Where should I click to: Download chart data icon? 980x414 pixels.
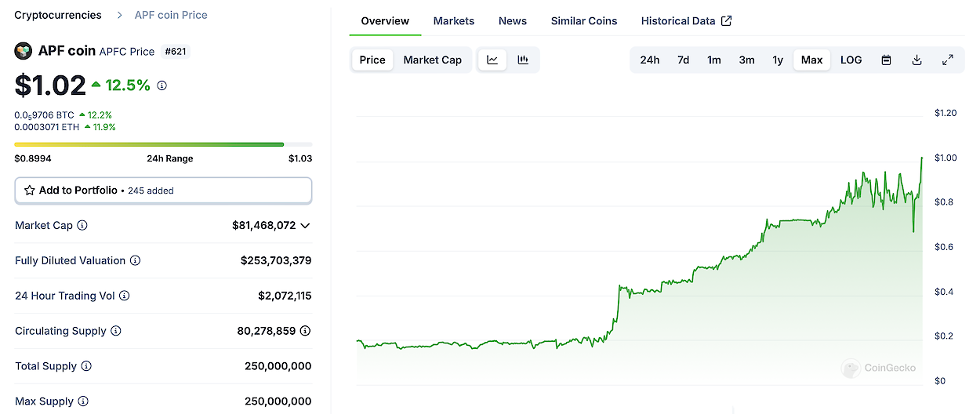point(916,60)
